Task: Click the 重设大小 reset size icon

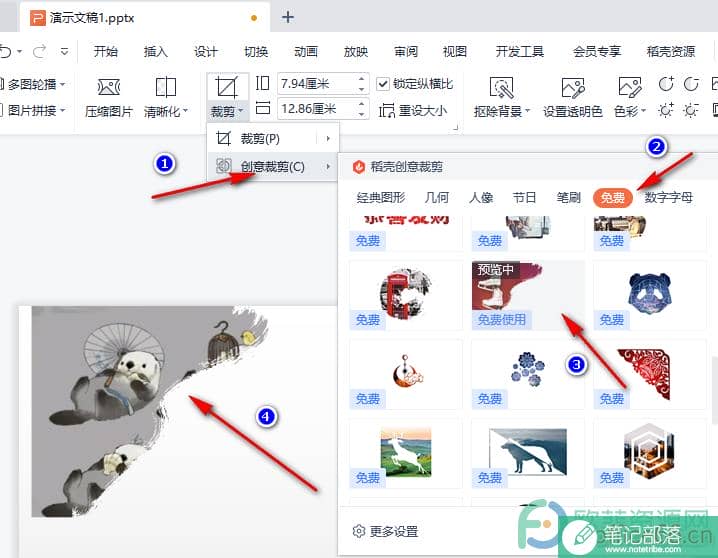Action: [386, 110]
